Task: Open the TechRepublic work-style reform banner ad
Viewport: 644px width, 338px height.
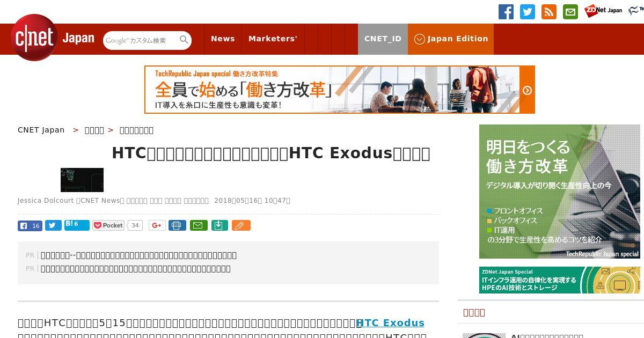Action: (340, 90)
